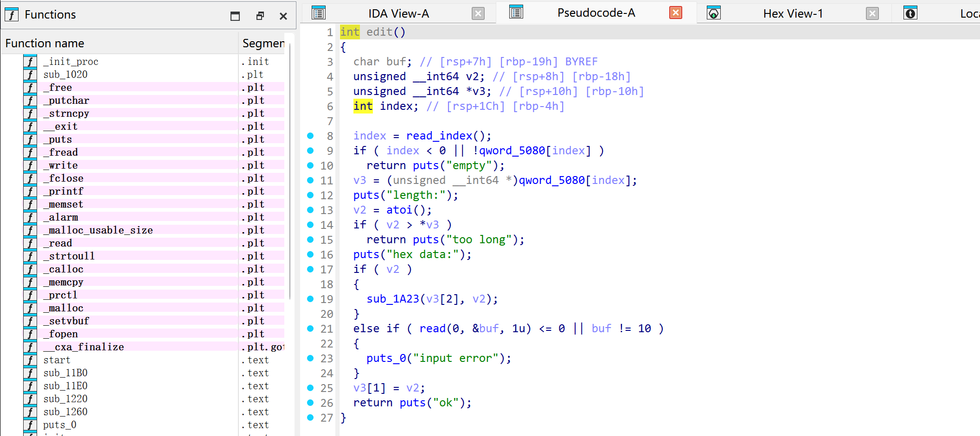Image resolution: width=980 pixels, height=436 pixels.
Task: Click qword_5080 reference on line 11
Action: (551, 180)
